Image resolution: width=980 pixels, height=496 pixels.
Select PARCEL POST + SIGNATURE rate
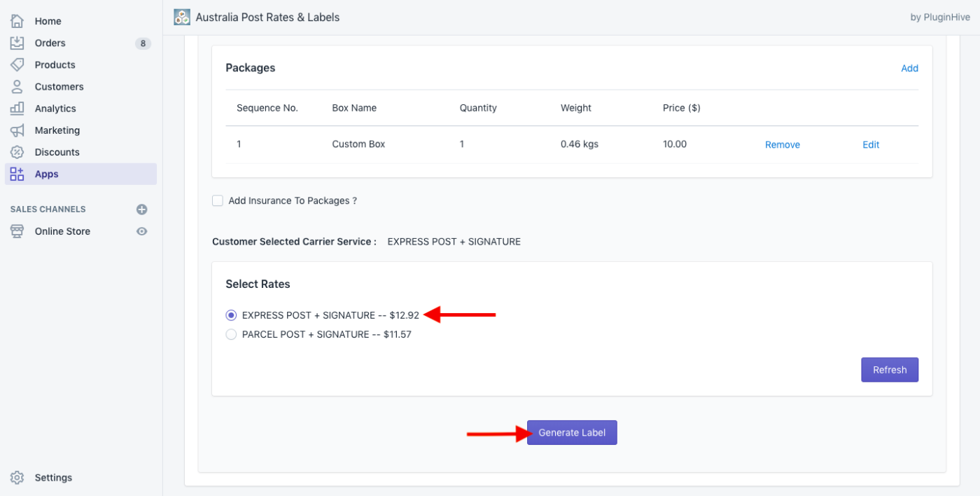pyautogui.click(x=231, y=334)
